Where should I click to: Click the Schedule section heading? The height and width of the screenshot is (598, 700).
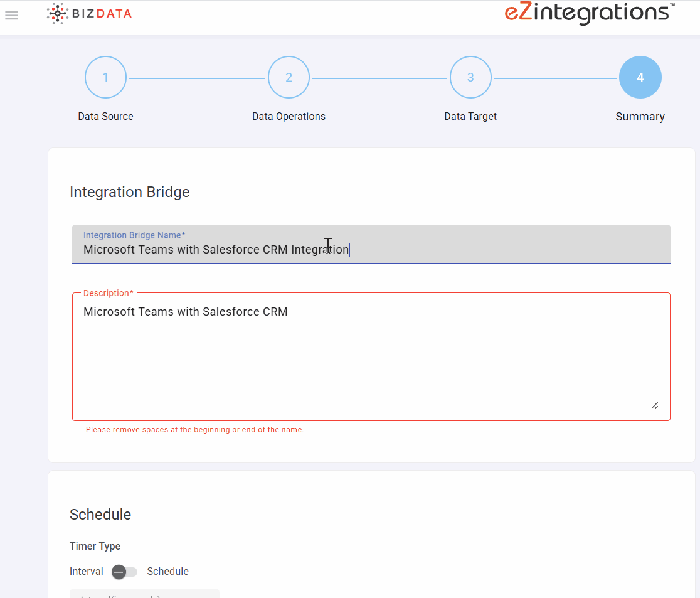click(100, 515)
